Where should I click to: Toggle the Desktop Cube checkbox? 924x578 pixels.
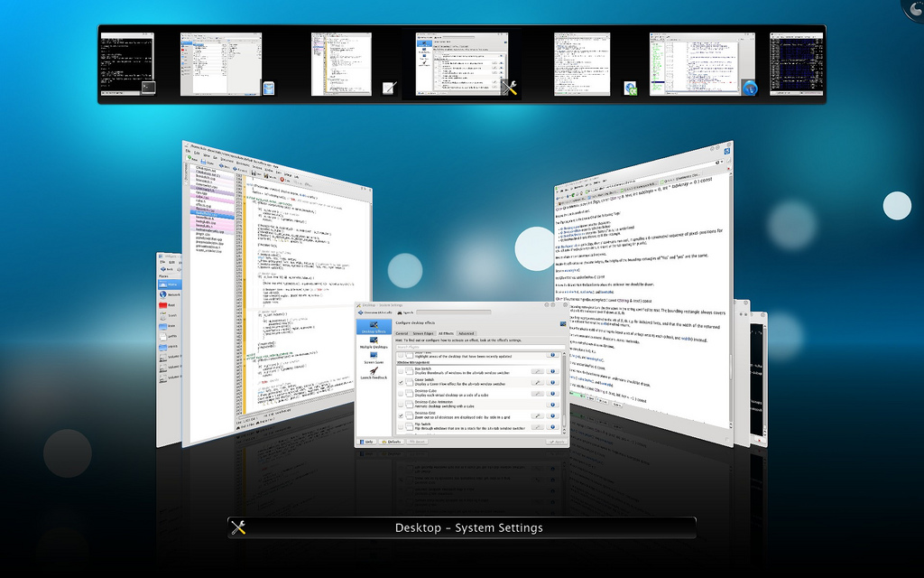click(x=402, y=395)
